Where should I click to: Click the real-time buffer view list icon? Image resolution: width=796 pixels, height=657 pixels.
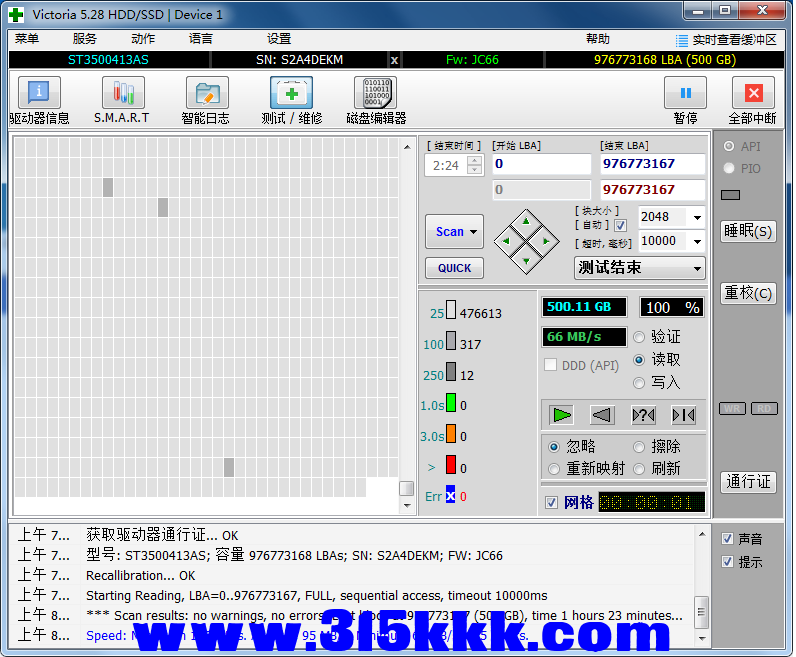coord(682,40)
